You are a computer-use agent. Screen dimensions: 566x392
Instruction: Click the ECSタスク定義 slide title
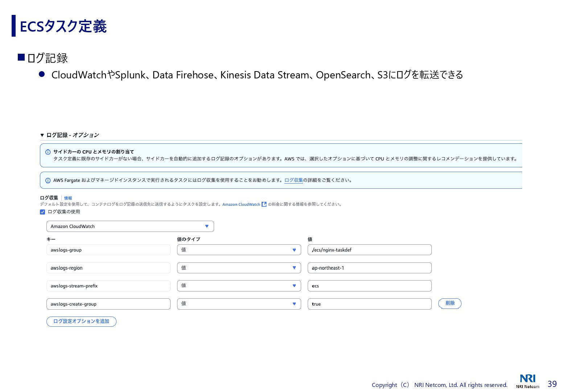[63, 26]
